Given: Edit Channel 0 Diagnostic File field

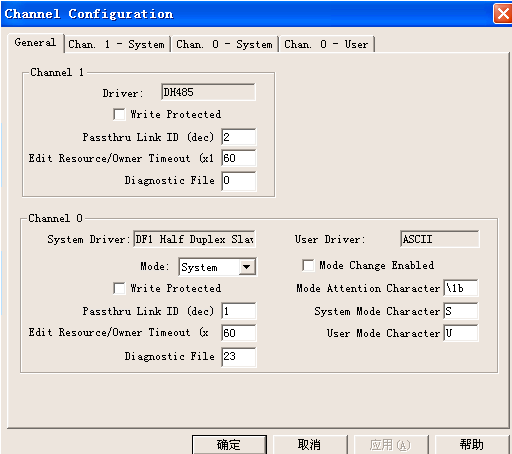Looking at the screenshot, I should [x=239, y=357].
